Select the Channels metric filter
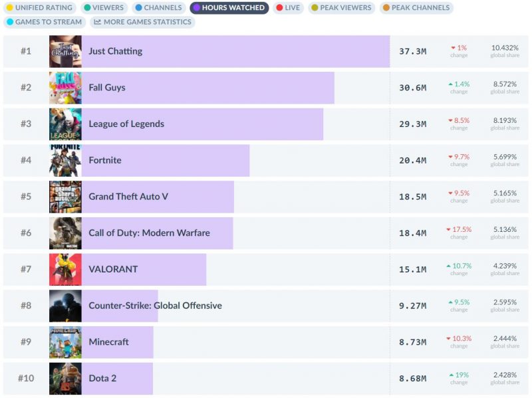The width and height of the screenshot is (532, 398). tap(158, 8)
